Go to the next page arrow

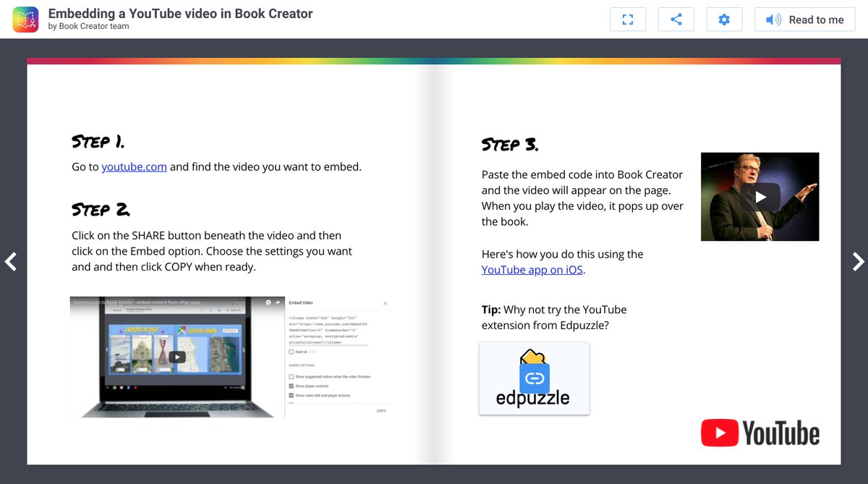tap(858, 261)
